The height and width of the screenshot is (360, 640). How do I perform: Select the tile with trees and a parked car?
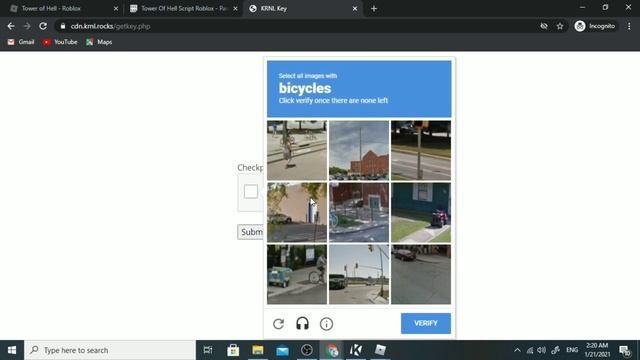[297, 212]
